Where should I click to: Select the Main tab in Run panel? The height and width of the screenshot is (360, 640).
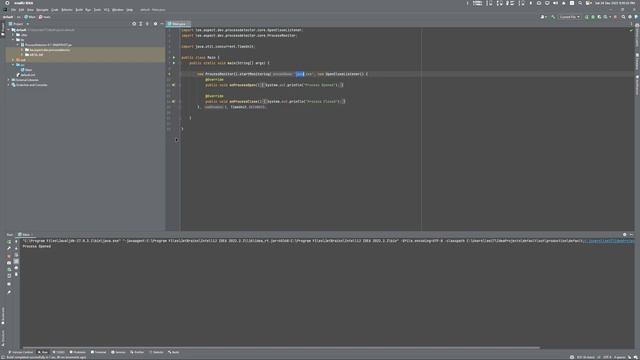pos(26,235)
